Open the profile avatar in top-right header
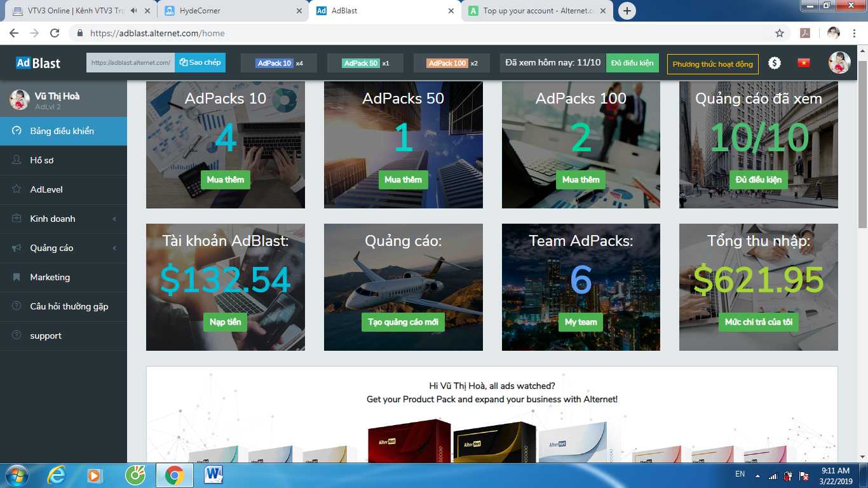The width and height of the screenshot is (868, 488). tap(839, 63)
